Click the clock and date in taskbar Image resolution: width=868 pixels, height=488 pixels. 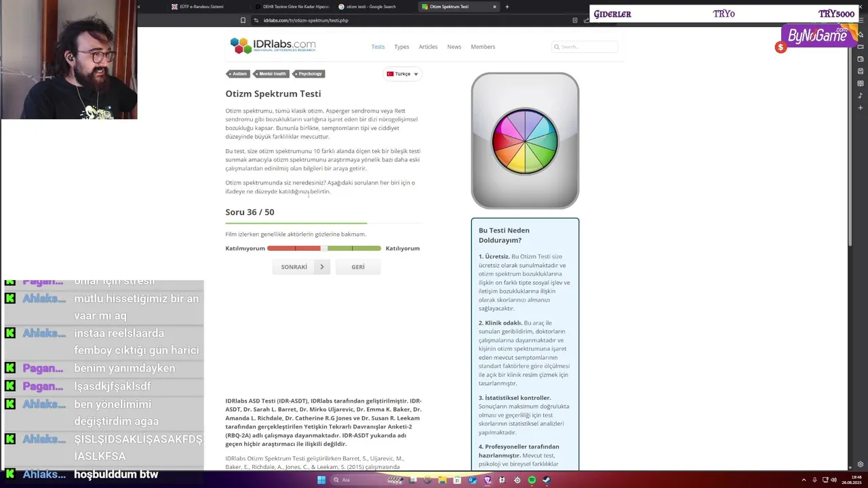tap(852, 480)
